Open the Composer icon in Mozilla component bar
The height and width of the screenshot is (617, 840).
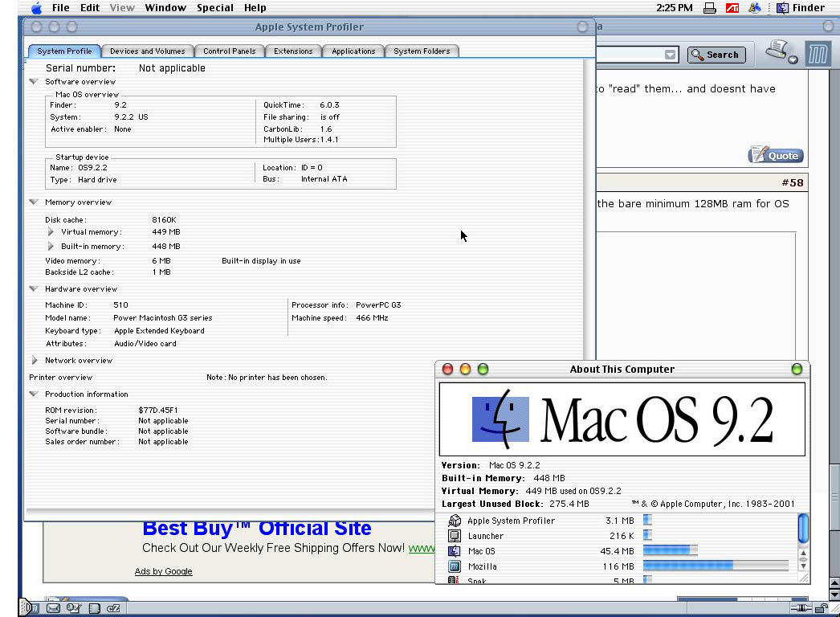point(73,608)
